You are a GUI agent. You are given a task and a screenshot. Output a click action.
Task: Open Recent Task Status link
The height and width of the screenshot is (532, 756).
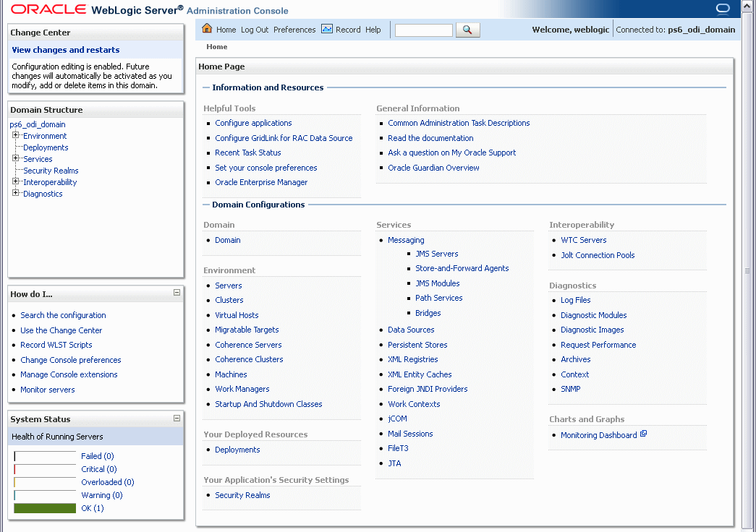[248, 153]
